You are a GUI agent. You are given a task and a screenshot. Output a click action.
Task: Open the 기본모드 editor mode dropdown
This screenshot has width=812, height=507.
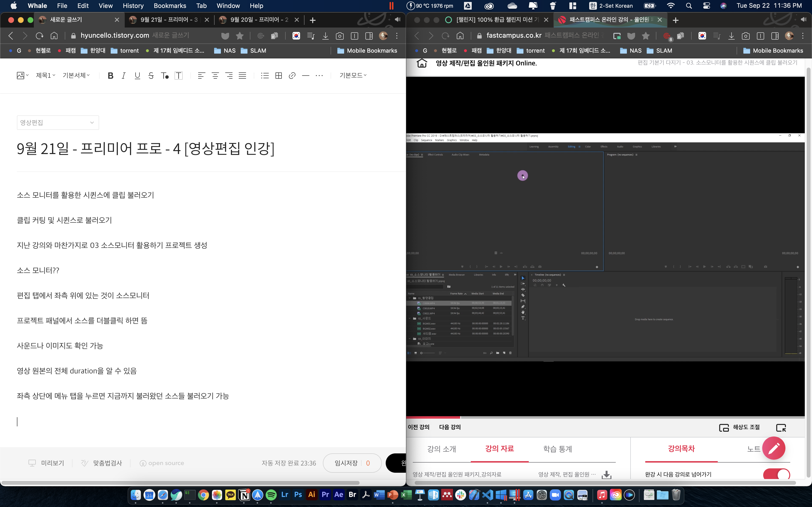pos(353,75)
